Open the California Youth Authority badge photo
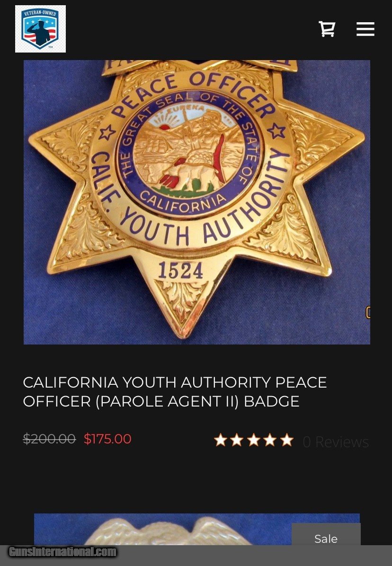392x566 pixels. tap(197, 202)
